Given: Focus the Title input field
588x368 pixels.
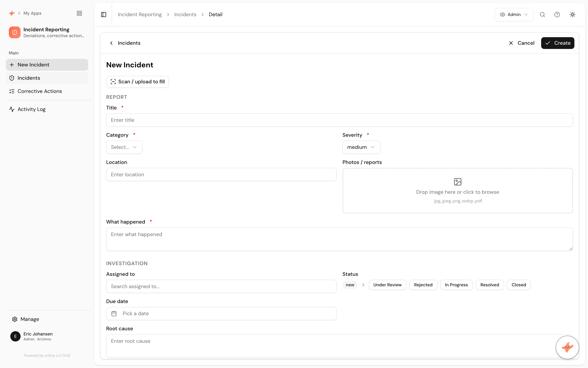Looking at the screenshot, I should click(339, 120).
